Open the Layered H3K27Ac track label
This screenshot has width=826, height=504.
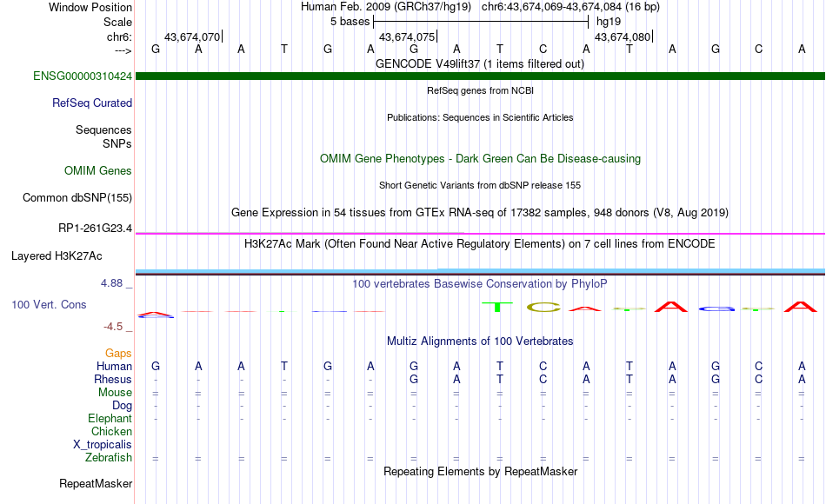[57, 256]
